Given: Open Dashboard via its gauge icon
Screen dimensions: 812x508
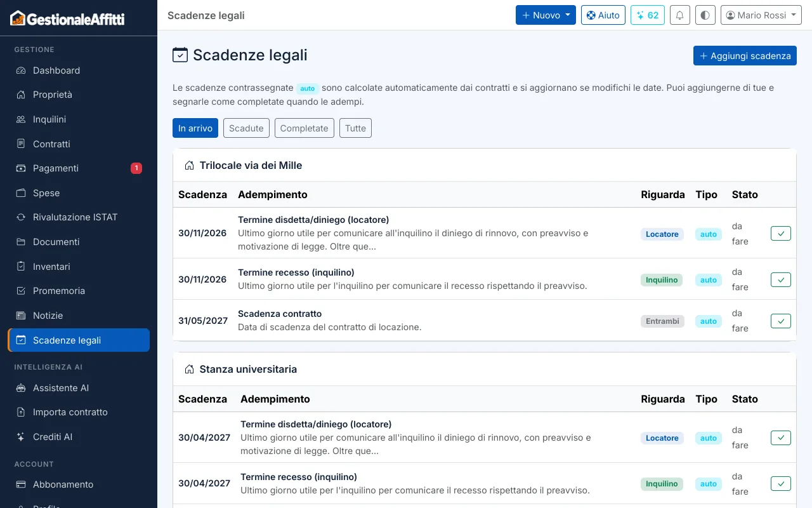Looking at the screenshot, I should point(21,70).
